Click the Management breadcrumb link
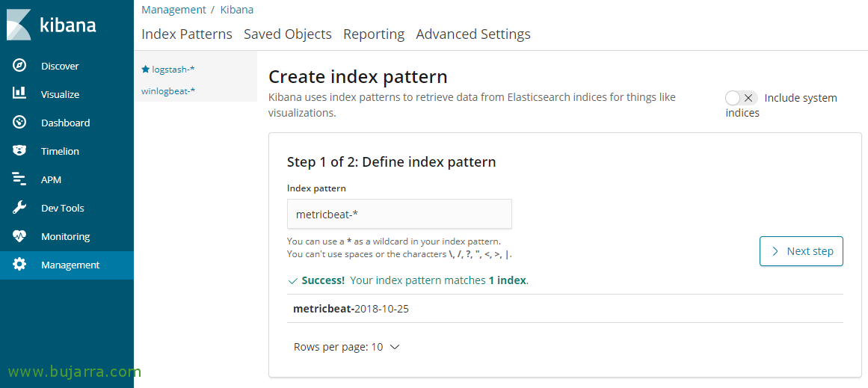 click(x=173, y=10)
